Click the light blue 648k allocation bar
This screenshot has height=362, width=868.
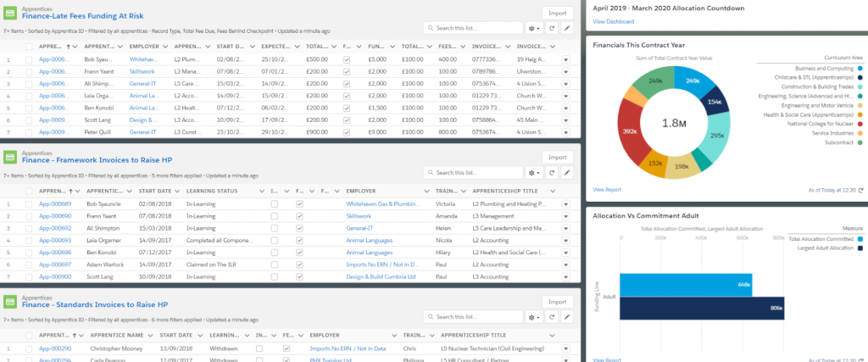click(686, 285)
